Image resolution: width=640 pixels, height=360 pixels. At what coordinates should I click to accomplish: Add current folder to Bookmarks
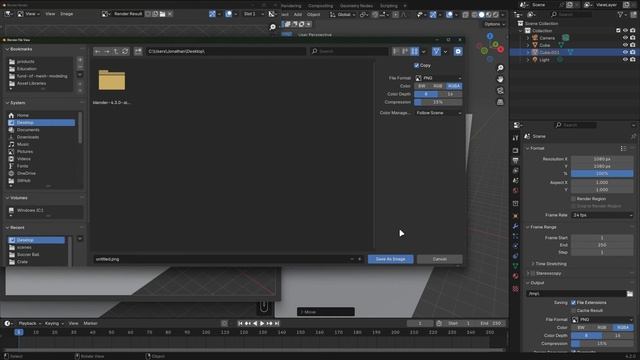(x=80, y=60)
